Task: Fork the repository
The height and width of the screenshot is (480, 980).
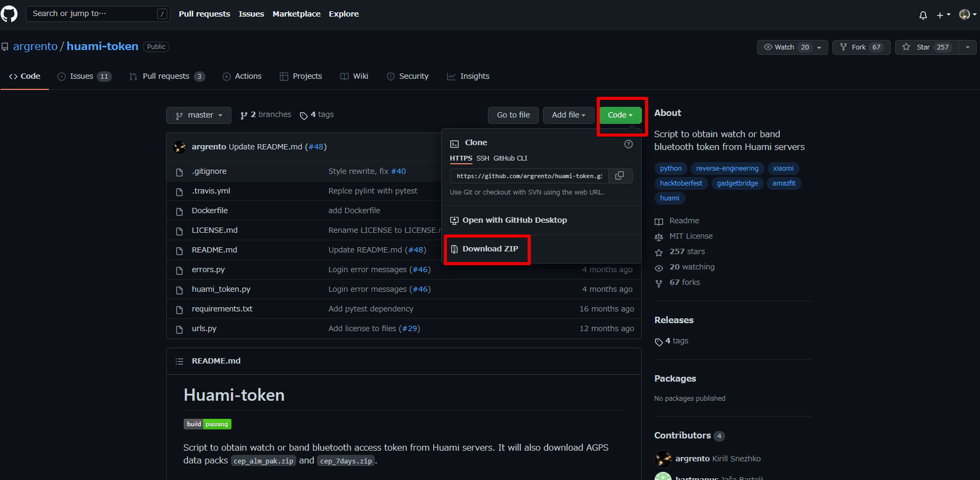Action: coord(860,47)
